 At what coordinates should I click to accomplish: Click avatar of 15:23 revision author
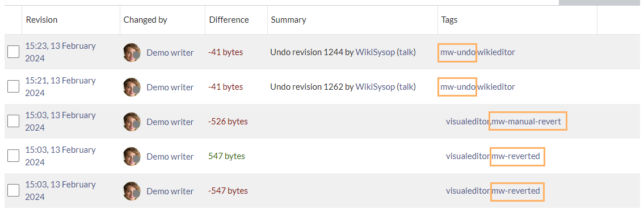click(x=132, y=53)
